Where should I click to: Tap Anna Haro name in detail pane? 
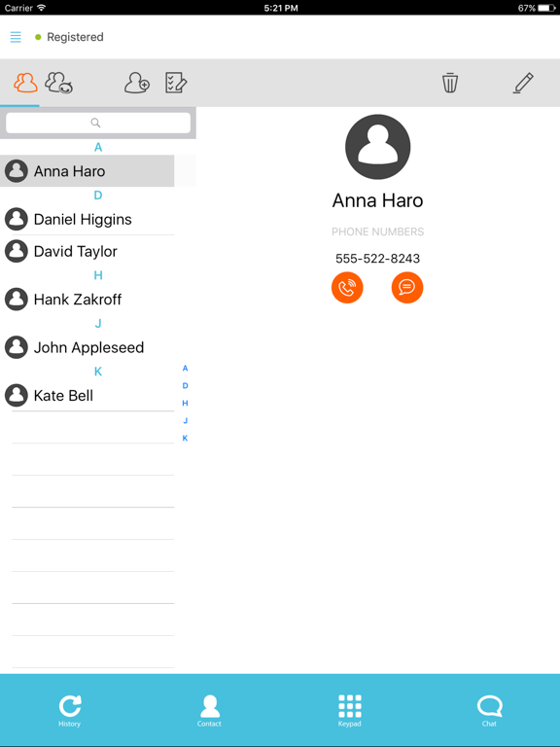tap(377, 200)
